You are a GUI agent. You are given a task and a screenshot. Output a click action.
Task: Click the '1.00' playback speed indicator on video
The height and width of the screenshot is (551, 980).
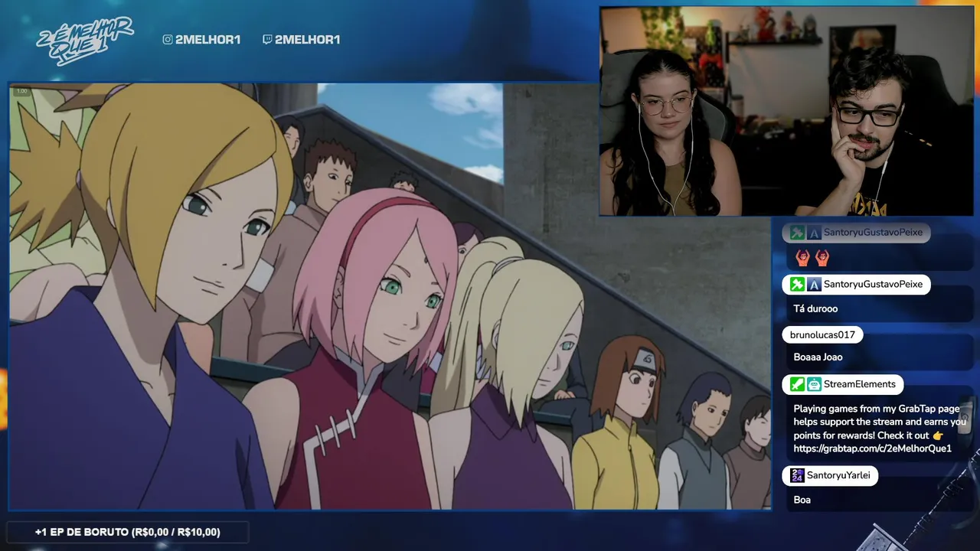click(21, 91)
